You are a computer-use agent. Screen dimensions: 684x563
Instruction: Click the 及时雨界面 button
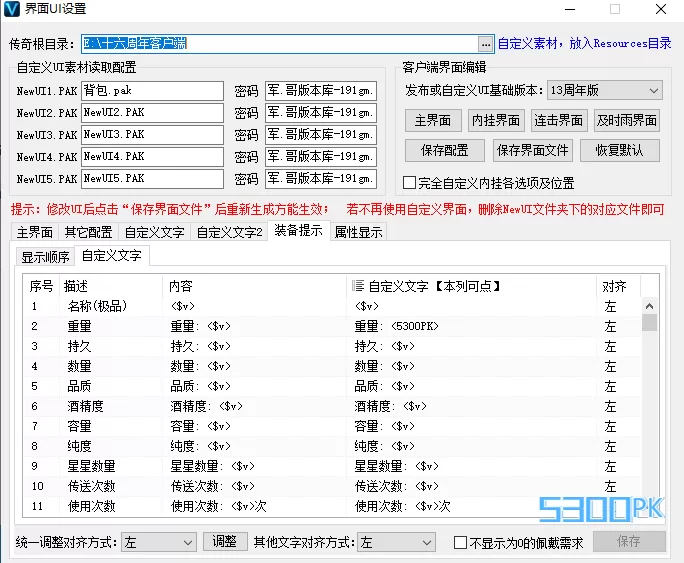point(627,120)
